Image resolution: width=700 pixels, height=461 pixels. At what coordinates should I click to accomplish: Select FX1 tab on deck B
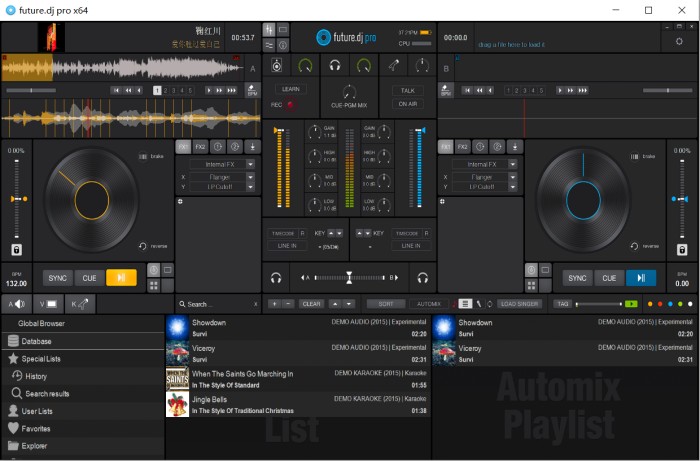[446, 146]
